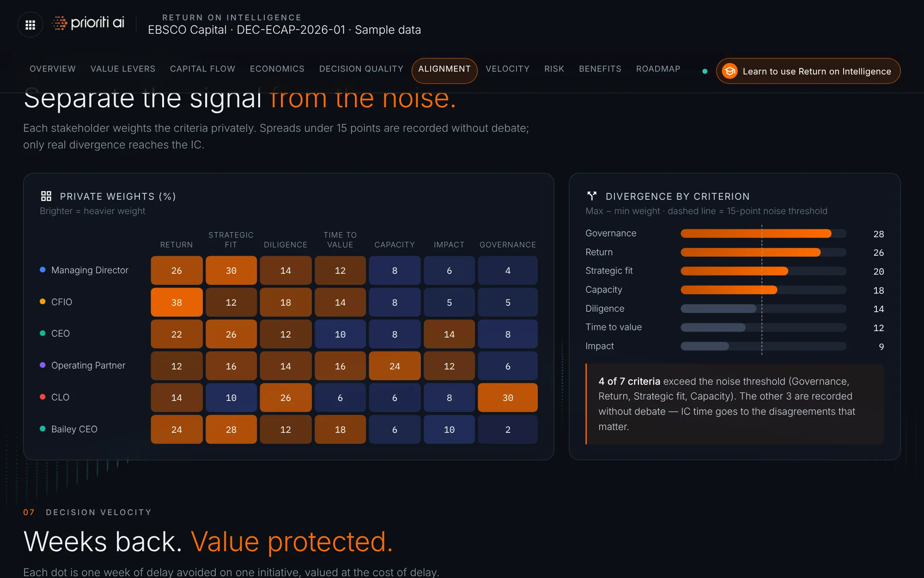Go to the Capital Flow tab
This screenshot has height=578, width=924.
pos(203,69)
